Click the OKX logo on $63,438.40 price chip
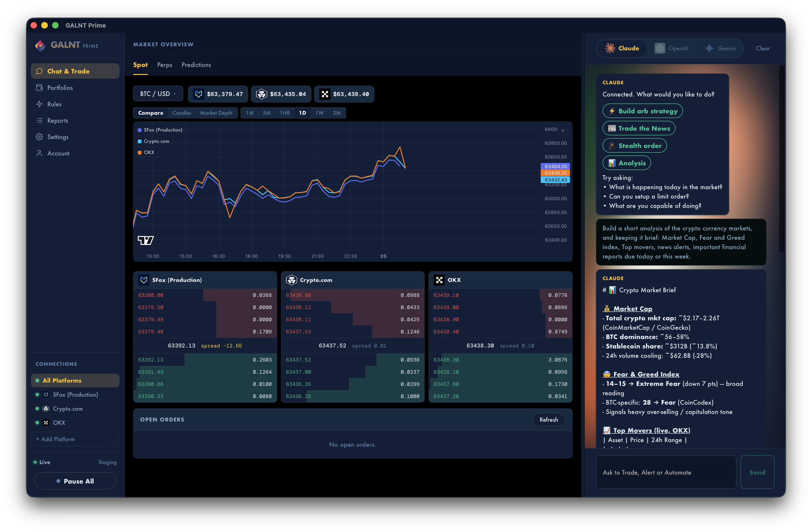The width and height of the screenshot is (812, 532). tap(325, 94)
